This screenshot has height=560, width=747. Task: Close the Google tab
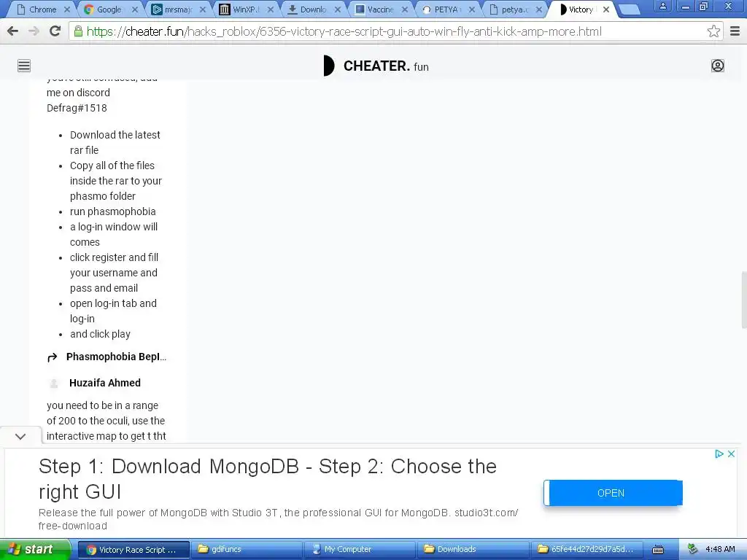[x=135, y=9]
